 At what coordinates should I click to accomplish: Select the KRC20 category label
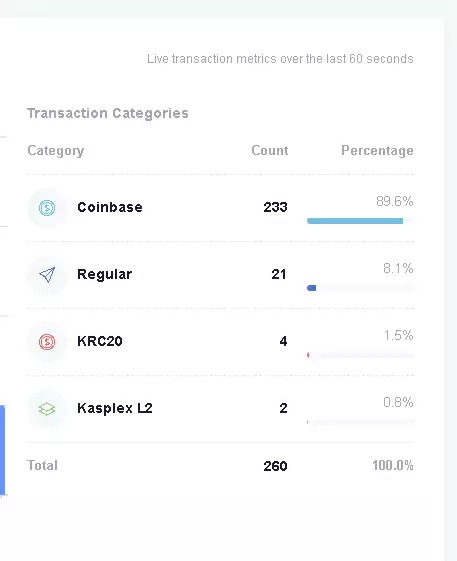click(100, 341)
